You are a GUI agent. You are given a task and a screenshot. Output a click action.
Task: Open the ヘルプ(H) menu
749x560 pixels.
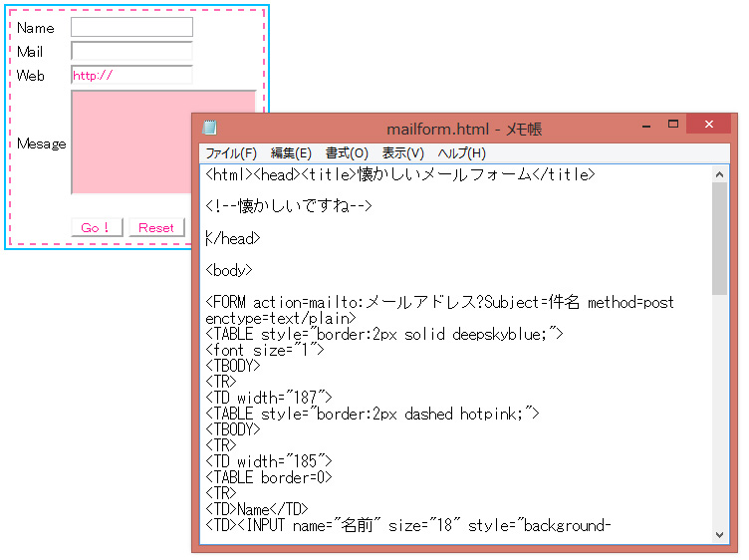461,153
